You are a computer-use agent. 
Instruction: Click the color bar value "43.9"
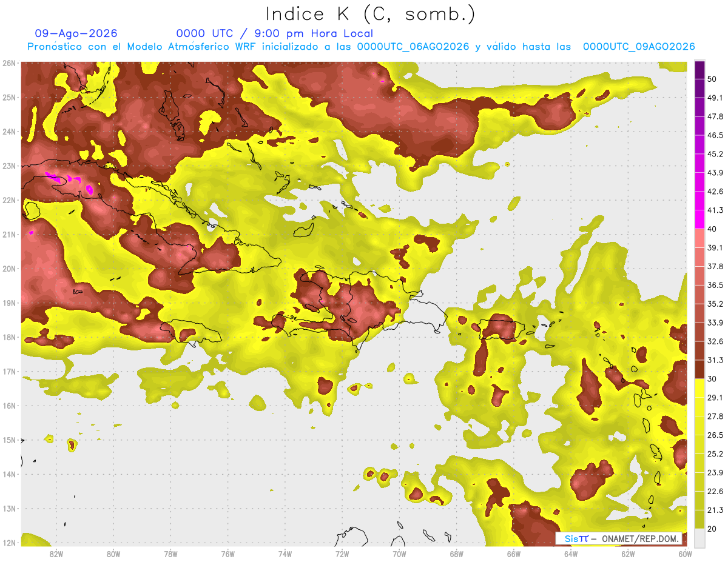coord(715,173)
